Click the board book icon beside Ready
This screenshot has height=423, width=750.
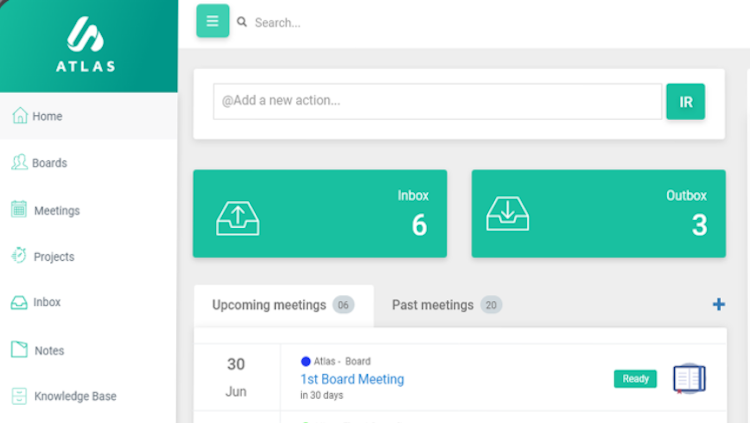(689, 379)
